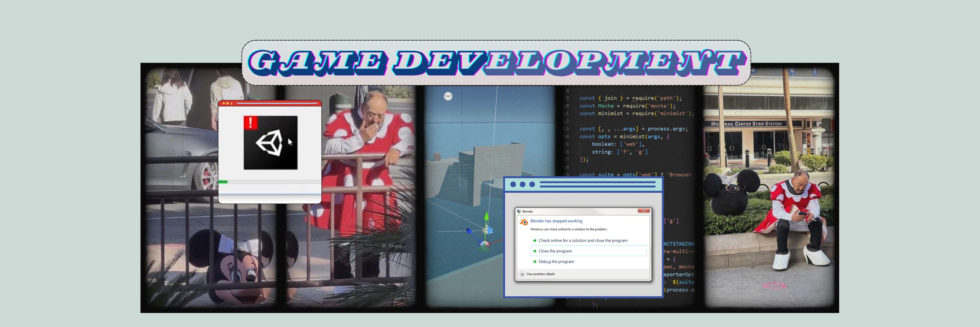
Task: Click the code line boolean: ['web'],
Action: [618, 144]
